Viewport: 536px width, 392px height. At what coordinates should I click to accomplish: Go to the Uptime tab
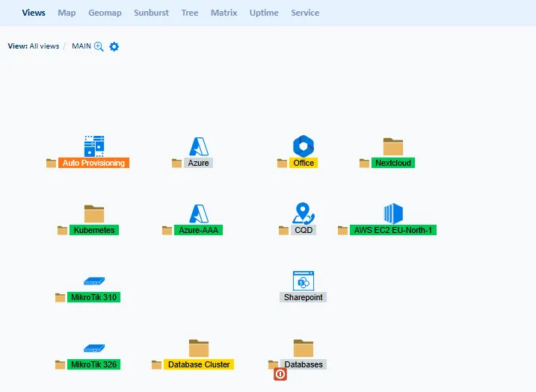[264, 13]
